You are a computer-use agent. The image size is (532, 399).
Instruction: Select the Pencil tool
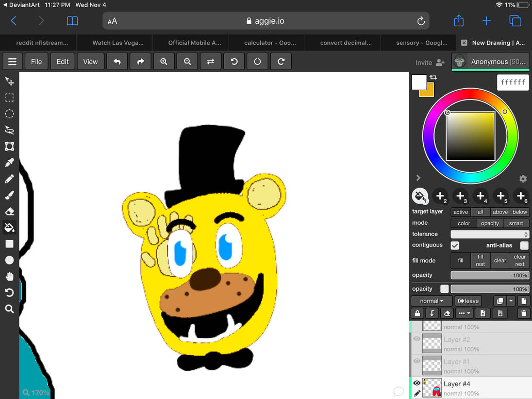click(9, 179)
